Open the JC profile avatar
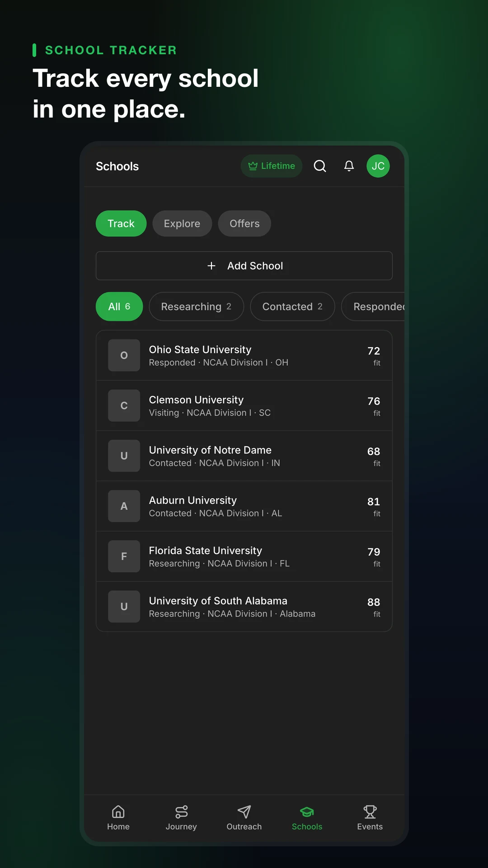 378,166
